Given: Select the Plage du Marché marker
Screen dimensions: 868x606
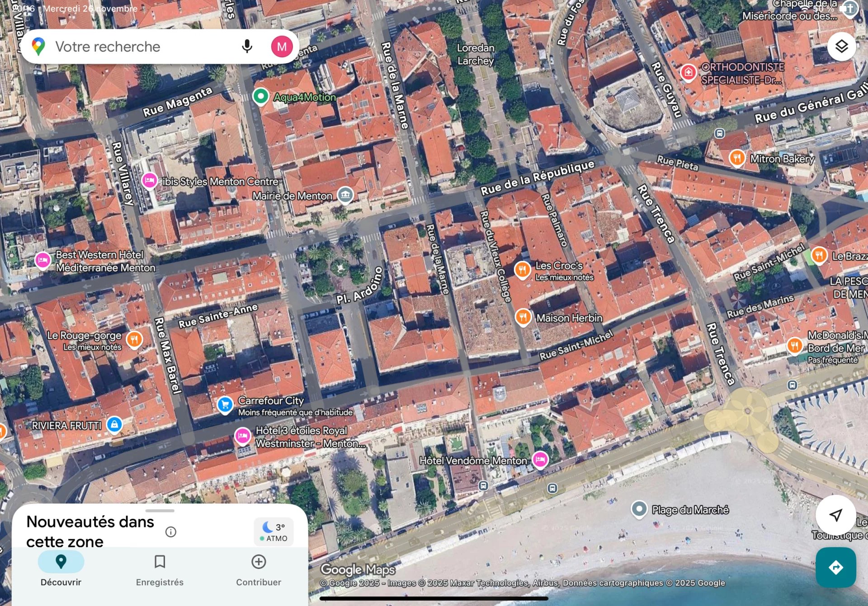Looking at the screenshot, I should (639, 509).
